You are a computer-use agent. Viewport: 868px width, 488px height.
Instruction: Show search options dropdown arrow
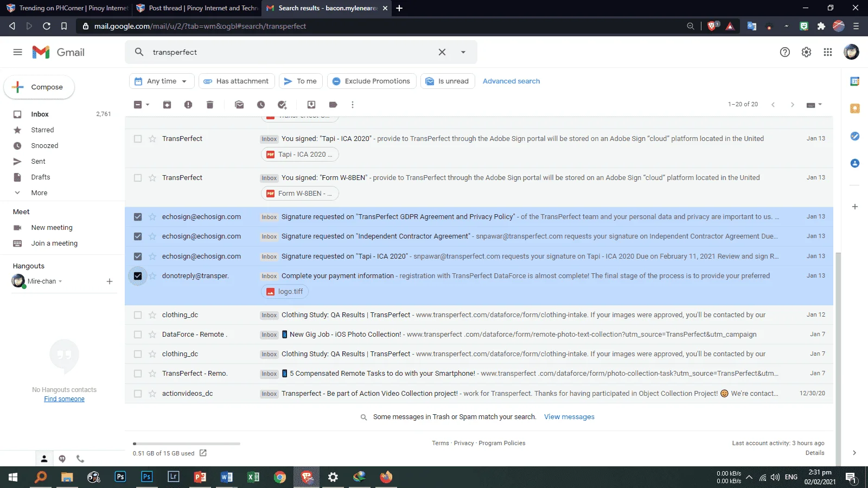coord(463,52)
